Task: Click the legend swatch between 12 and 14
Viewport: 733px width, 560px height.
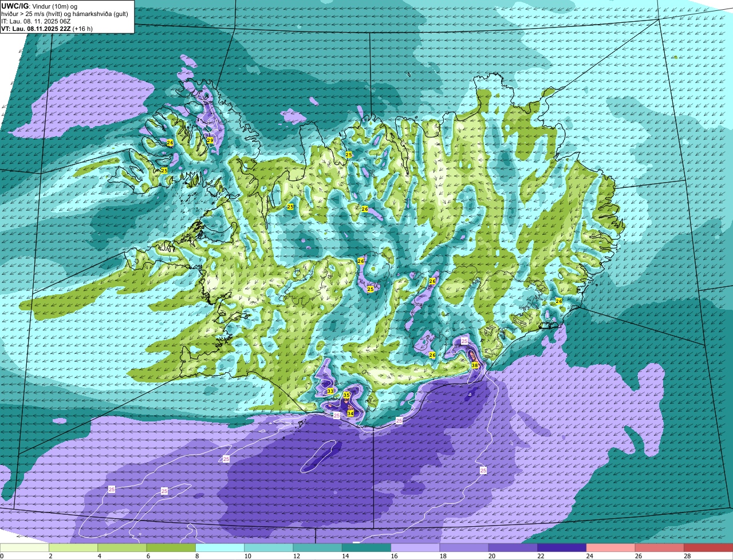Action: pos(318,548)
